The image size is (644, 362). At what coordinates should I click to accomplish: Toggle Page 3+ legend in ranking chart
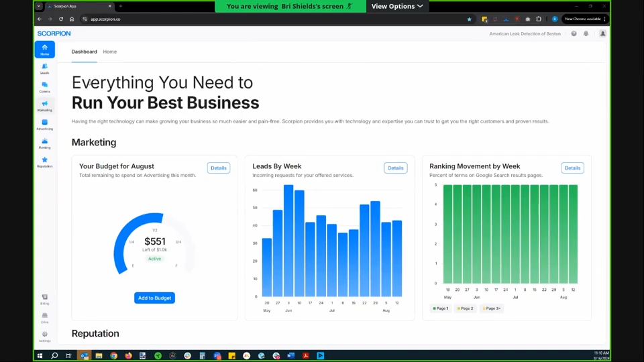point(492,308)
